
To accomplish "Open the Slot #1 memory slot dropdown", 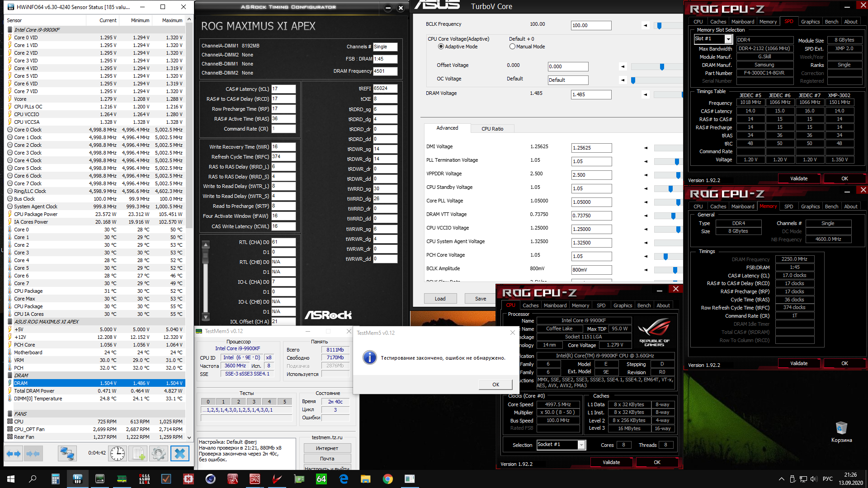I will (728, 39).
